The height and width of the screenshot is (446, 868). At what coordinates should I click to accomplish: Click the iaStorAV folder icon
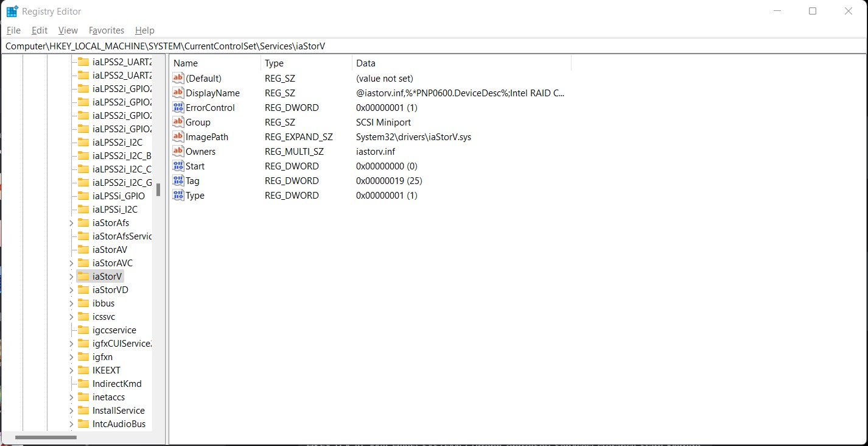coord(83,250)
